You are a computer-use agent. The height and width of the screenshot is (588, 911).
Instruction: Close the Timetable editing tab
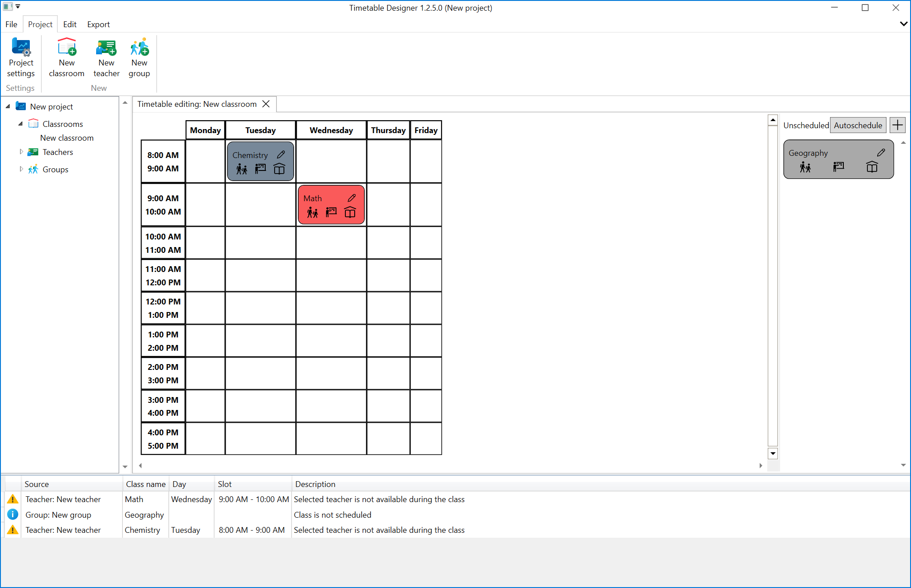[266, 104]
